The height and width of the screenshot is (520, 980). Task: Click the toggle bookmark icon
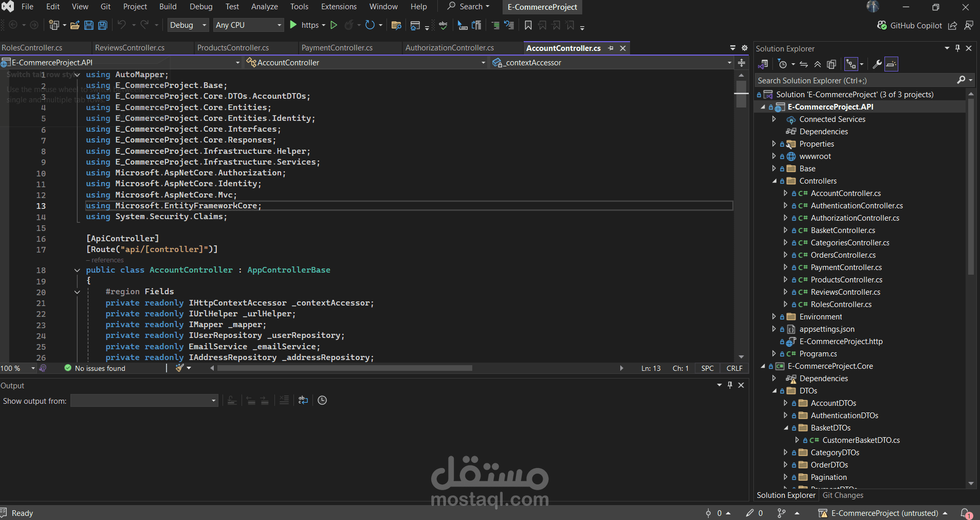pyautogui.click(x=528, y=25)
